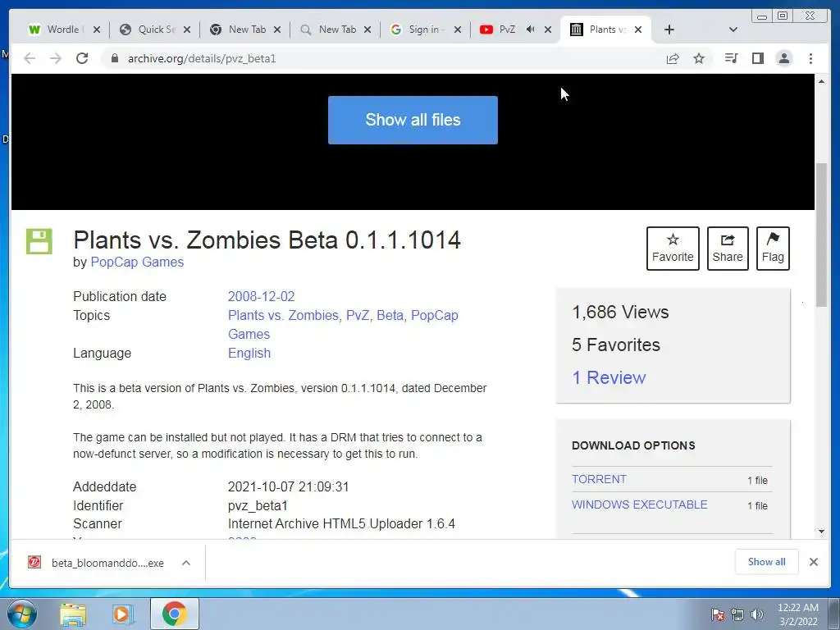This screenshot has height=630, width=840.
Task: Click the volume speaker tray icon
Action: (x=756, y=614)
